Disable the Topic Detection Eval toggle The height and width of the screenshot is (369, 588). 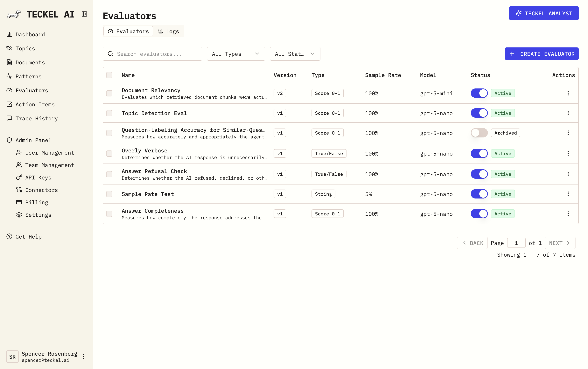479,113
